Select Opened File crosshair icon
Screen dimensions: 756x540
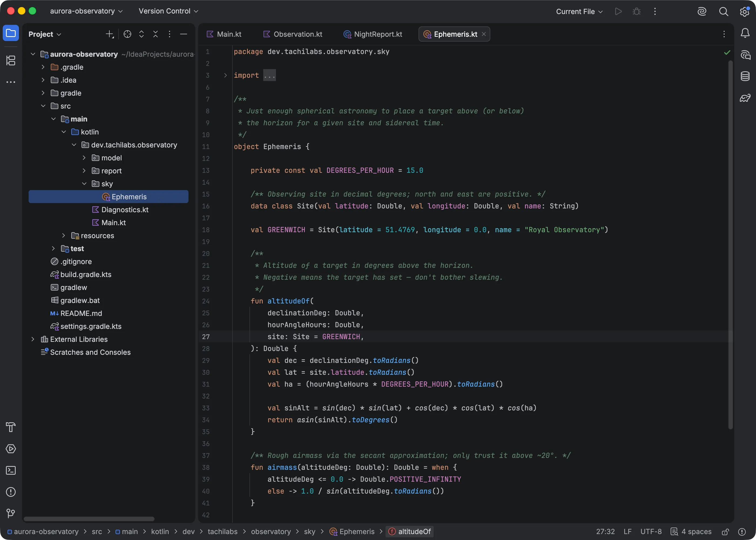[127, 34]
